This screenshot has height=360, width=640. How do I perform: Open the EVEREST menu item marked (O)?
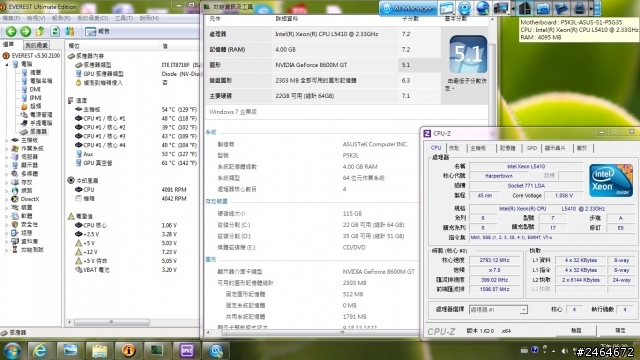93,18
